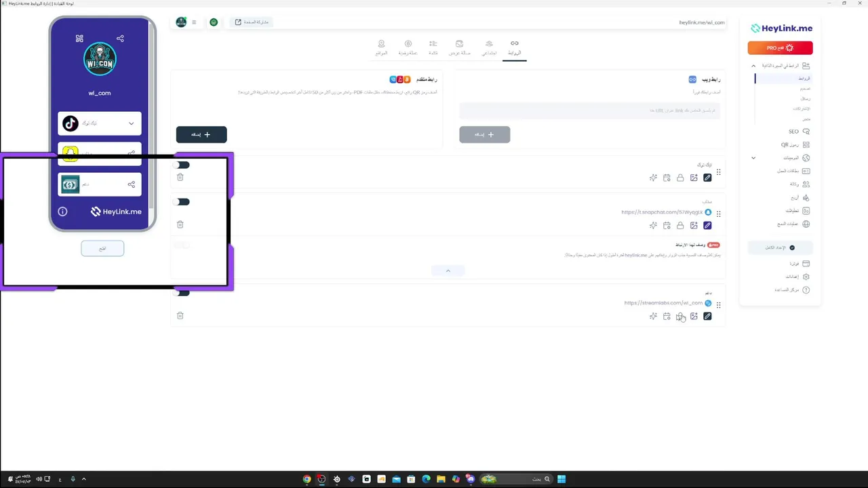Click the dark add button under advanced link
This screenshot has height=488, width=868.
coord(201,134)
